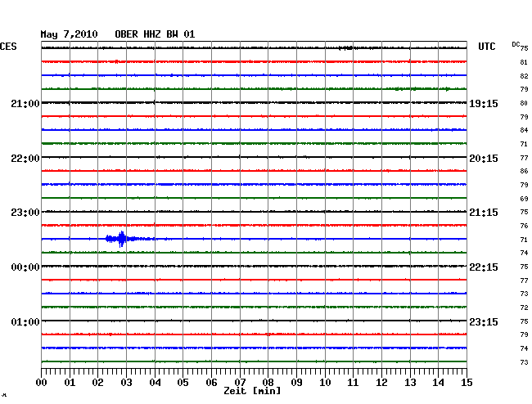
Task: Click the 22:15 UTC time label
Action: tap(484, 267)
